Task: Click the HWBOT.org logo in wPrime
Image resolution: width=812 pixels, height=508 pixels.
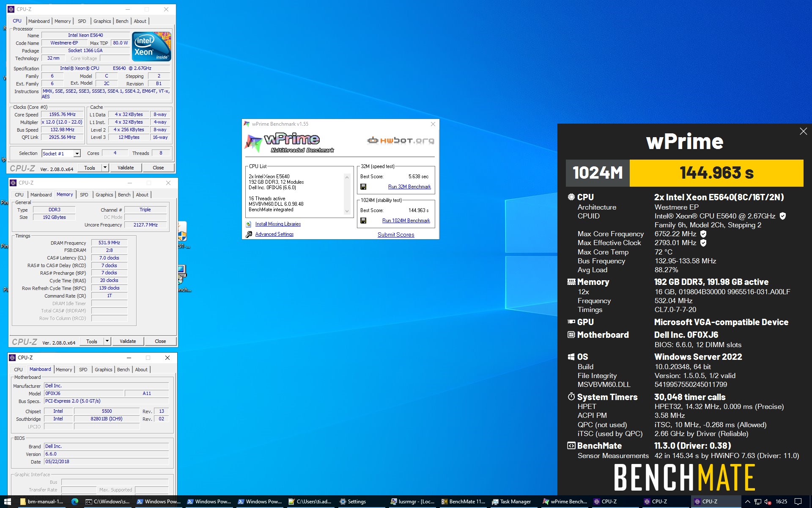Action: 401,141
